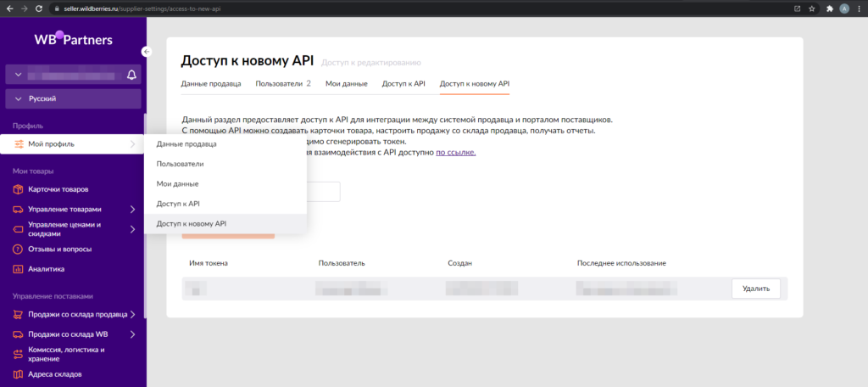Choose Пользователи in flyout menu
The width and height of the screenshot is (868, 387).
225,164
